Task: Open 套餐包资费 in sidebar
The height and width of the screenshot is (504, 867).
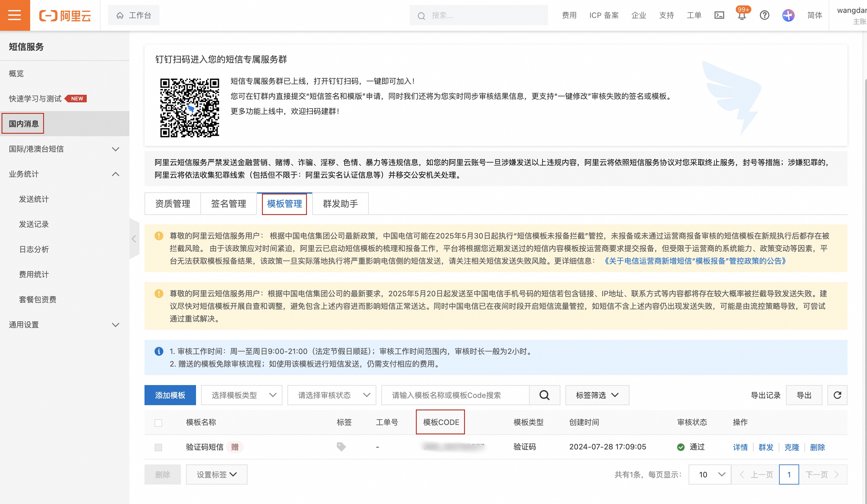Action: [x=65, y=299]
